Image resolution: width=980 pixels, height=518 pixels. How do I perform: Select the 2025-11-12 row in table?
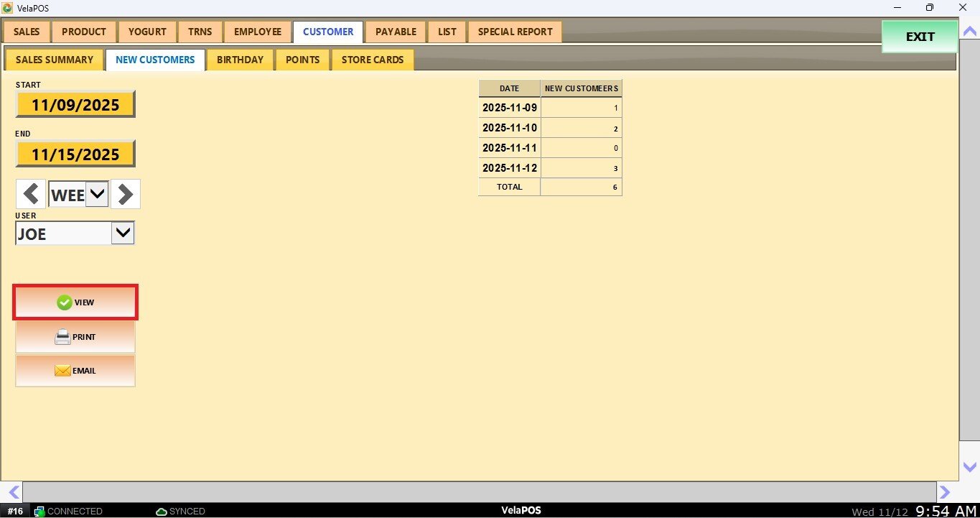(550, 168)
